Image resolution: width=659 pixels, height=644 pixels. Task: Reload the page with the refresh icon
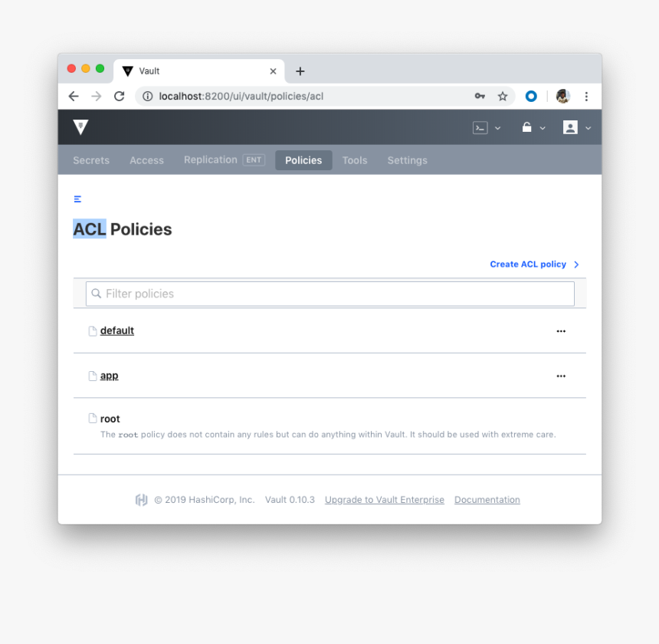tap(119, 96)
